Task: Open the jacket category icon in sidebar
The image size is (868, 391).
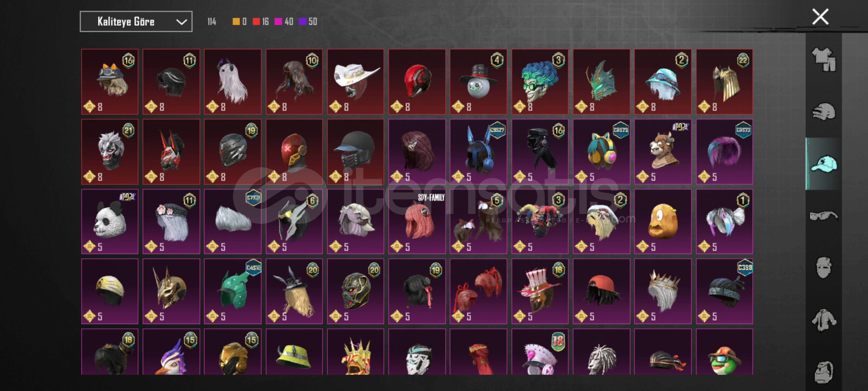Action: pos(824,320)
